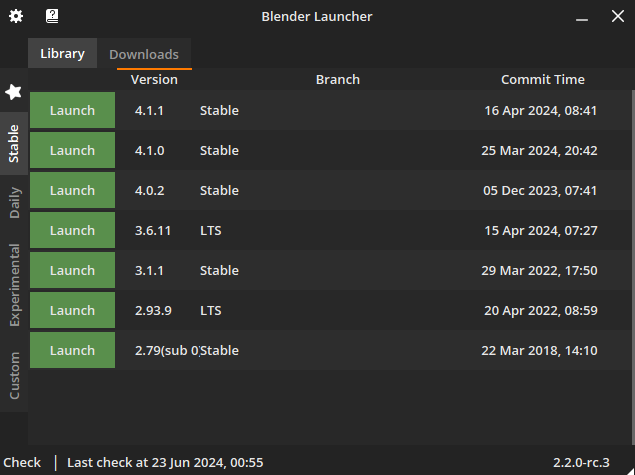Click the Last check at status text

165,462
